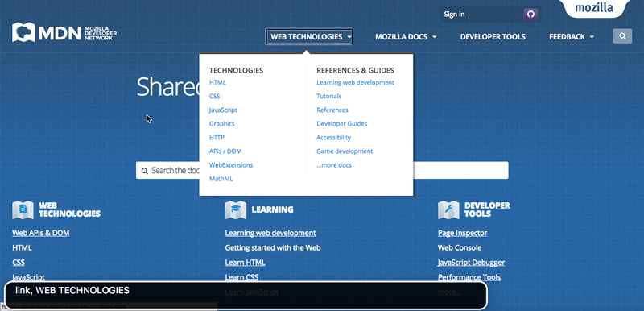Open the Learn CSS link
644x311 pixels.
coord(242,277)
